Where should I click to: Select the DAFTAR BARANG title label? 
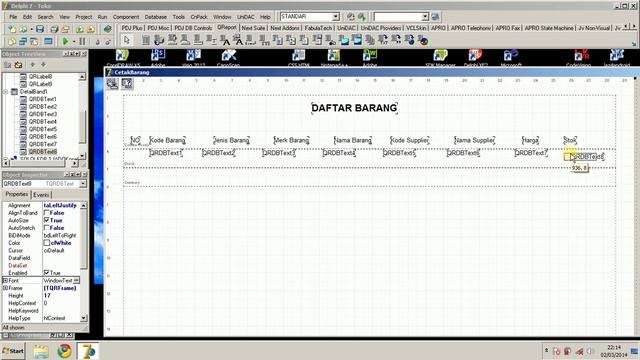point(354,108)
